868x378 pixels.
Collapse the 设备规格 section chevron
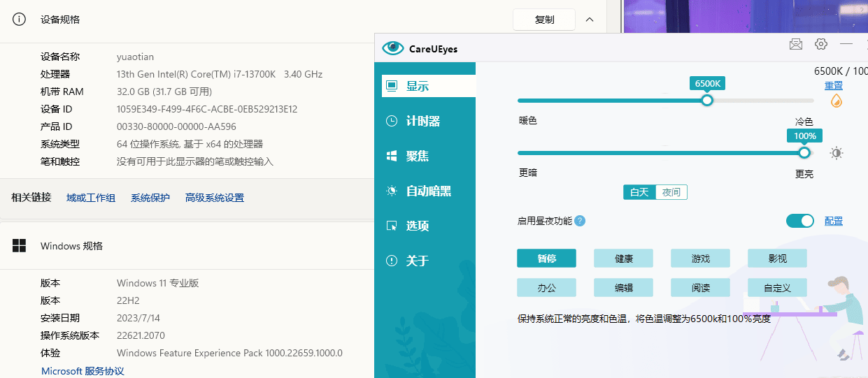point(590,20)
